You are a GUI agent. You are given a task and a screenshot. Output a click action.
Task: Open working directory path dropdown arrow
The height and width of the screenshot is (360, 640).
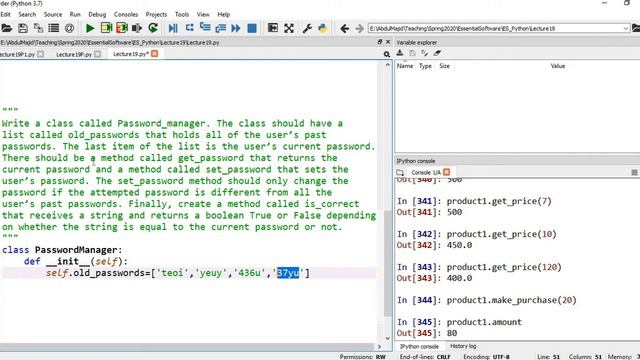click(x=626, y=28)
